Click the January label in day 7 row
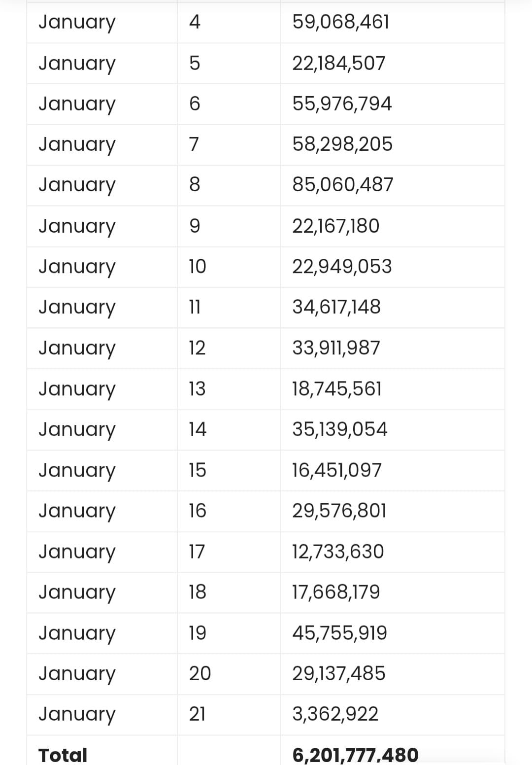The image size is (532, 765). coord(77,144)
